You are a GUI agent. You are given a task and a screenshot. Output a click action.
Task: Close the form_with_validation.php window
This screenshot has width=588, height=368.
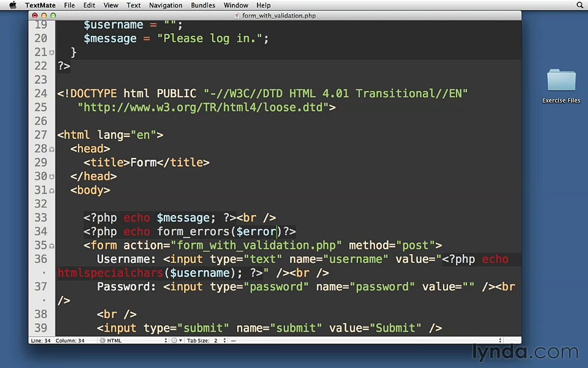click(x=35, y=15)
